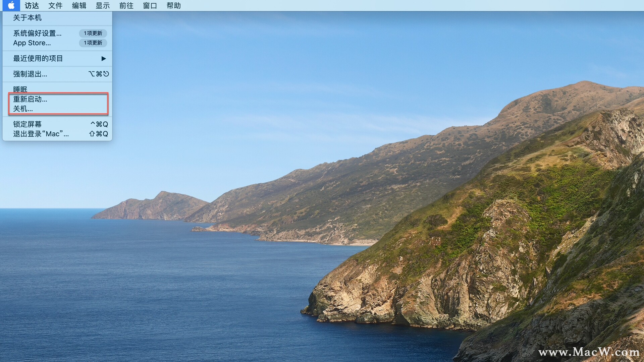This screenshot has height=362, width=644.
Task: Expand the 最近使用的项目 submenu arrow
Action: (x=104, y=59)
